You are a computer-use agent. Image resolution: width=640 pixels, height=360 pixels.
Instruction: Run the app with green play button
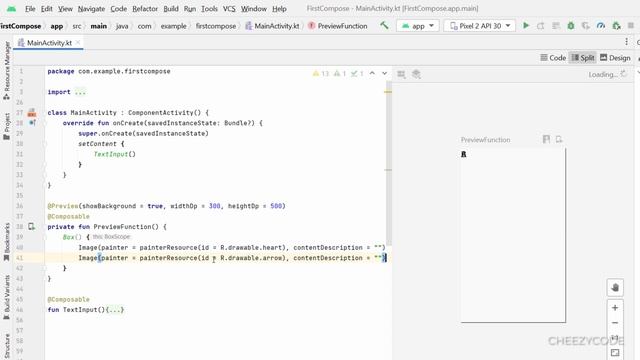(x=526, y=26)
